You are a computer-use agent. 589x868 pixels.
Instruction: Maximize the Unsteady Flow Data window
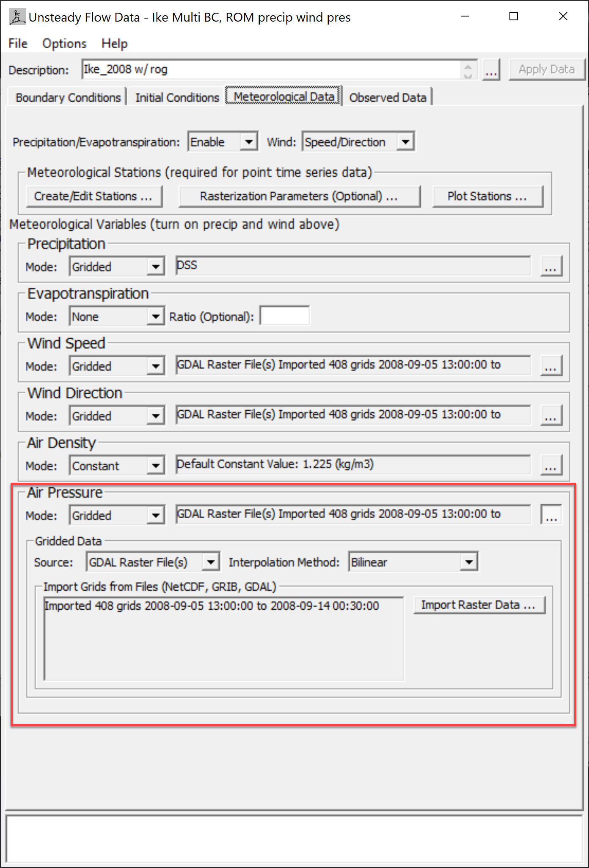(x=514, y=17)
